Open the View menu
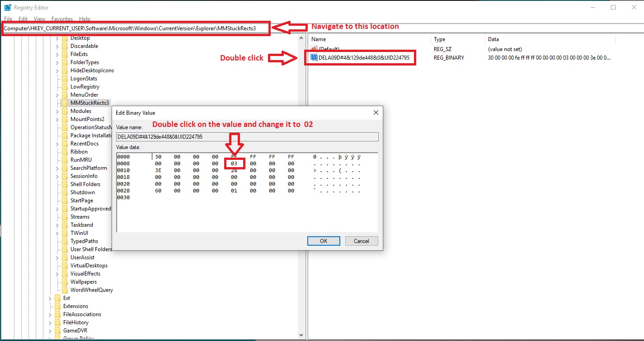 [x=40, y=19]
